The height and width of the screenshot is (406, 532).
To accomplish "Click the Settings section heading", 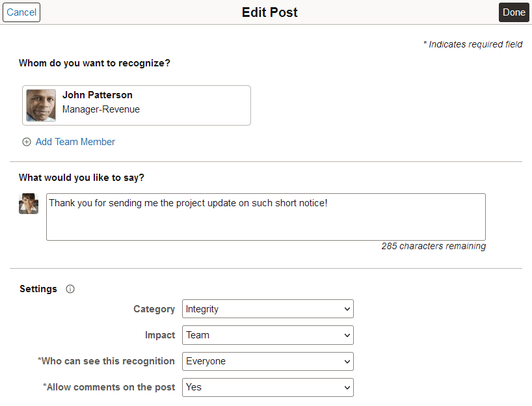I will click(38, 289).
